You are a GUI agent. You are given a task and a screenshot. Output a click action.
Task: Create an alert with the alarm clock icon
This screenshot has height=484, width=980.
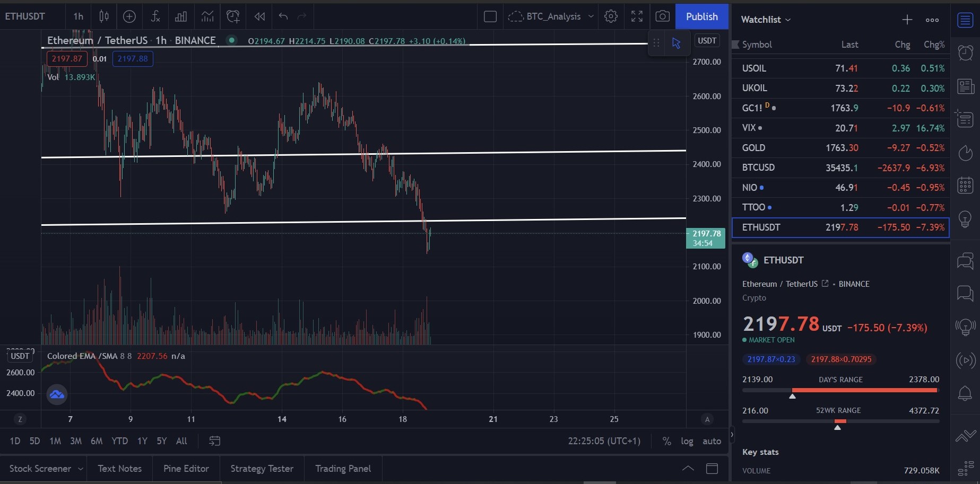tap(233, 16)
